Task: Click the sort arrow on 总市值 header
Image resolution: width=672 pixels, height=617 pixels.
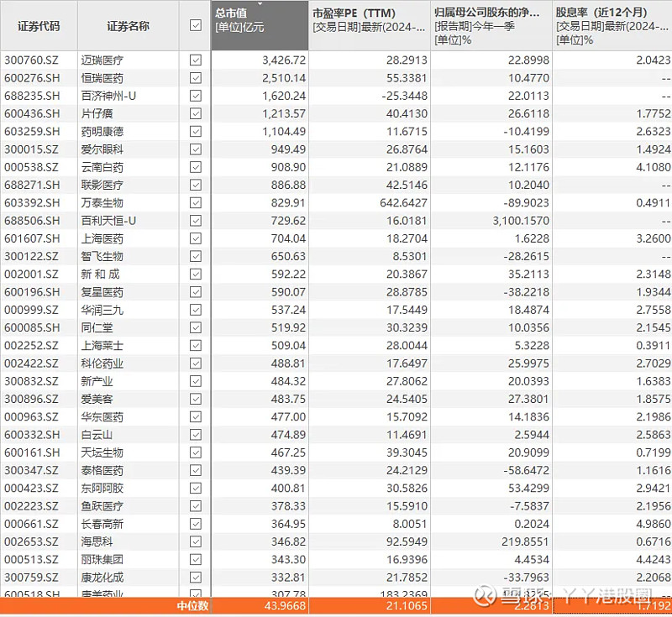Action: pos(260,4)
